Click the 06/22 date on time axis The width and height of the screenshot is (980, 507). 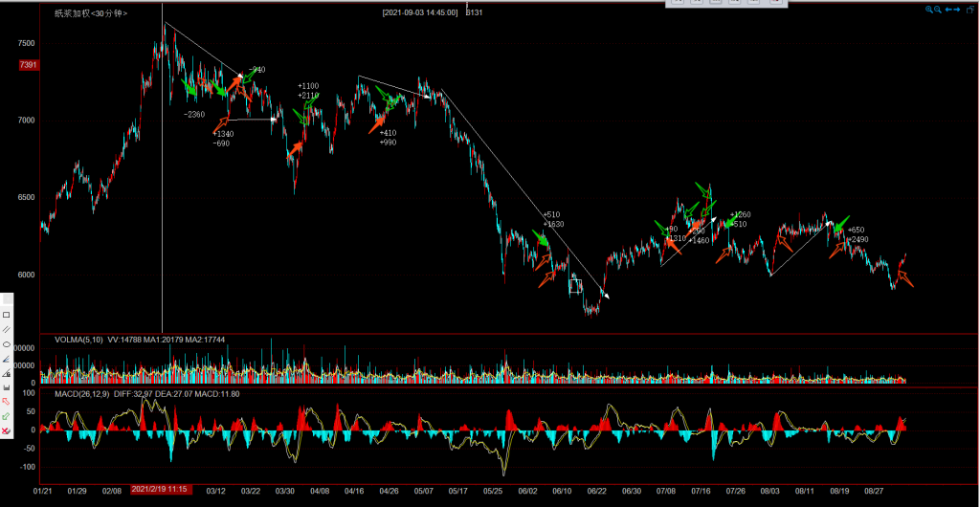[x=596, y=491]
